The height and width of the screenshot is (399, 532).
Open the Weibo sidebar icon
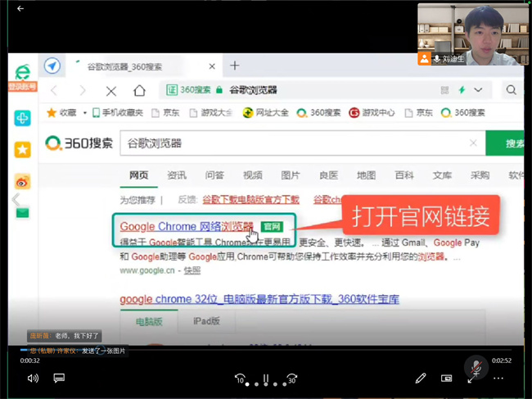(x=22, y=182)
